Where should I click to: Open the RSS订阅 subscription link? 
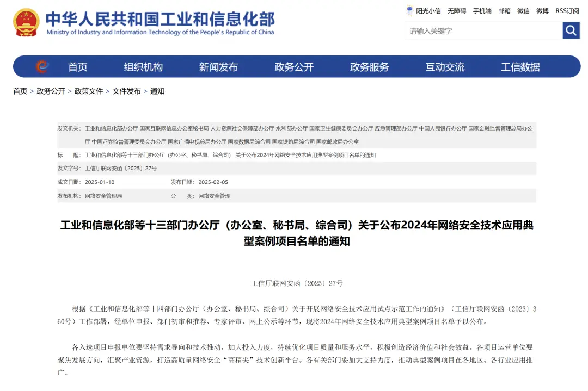coord(567,11)
